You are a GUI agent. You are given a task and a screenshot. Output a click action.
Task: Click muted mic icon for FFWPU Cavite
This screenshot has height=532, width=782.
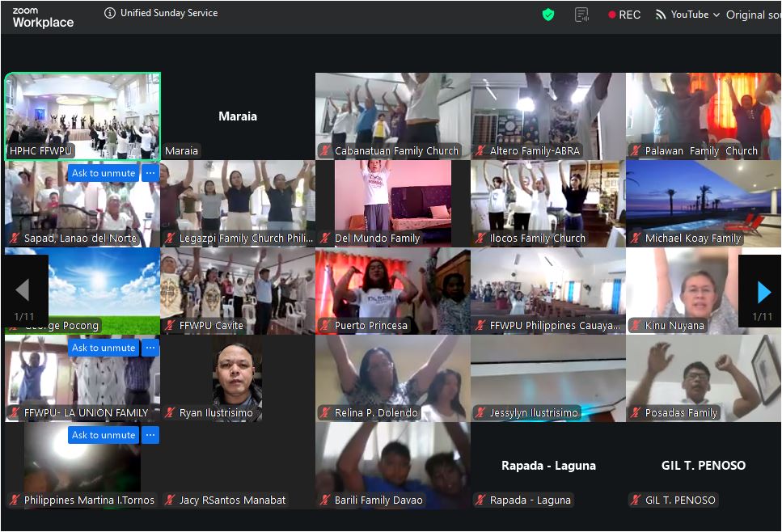click(x=170, y=326)
